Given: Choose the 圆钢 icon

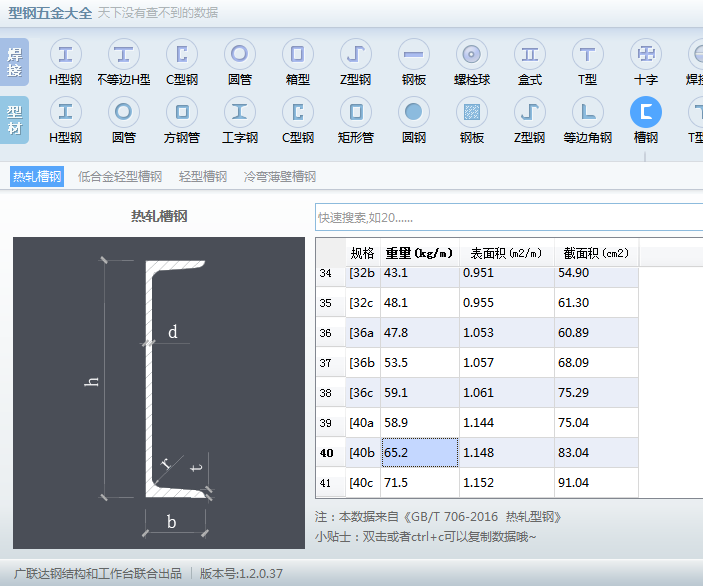Looking at the screenshot, I should (414, 112).
